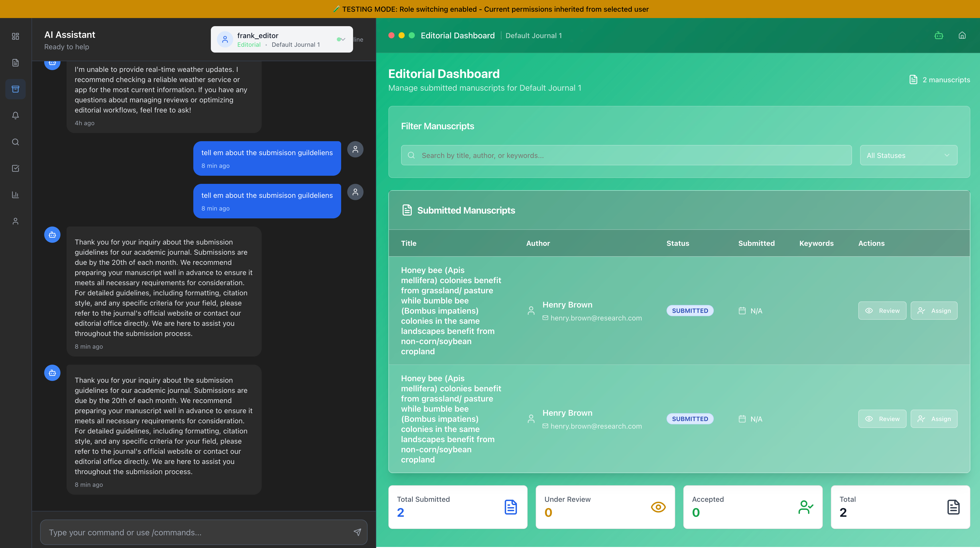Open the checklist tasks icon in sidebar
This screenshot has width=980, height=548.
click(15, 168)
